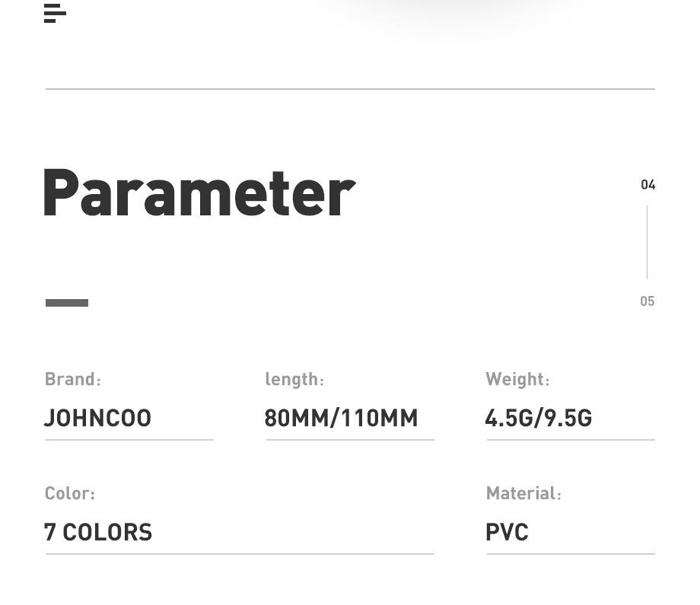The height and width of the screenshot is (605, 700).
Task: Click the underline beneath JOHNCOO
Action: (x=129, y=440)
